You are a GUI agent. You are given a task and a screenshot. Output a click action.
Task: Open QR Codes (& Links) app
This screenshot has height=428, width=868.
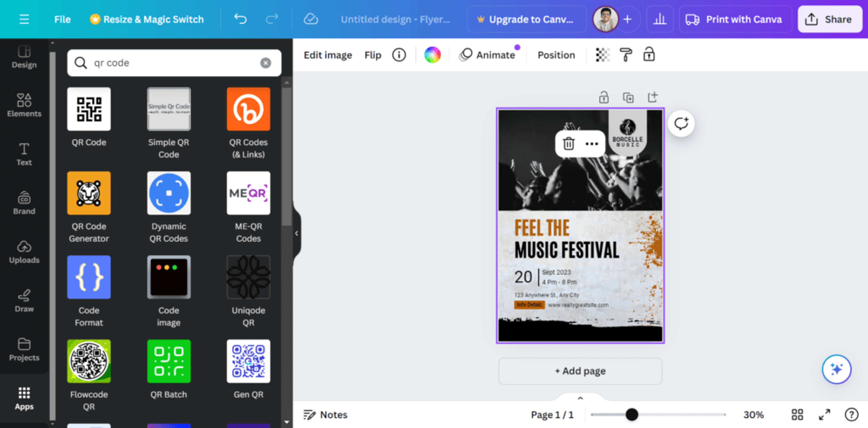tap(249, 123)
